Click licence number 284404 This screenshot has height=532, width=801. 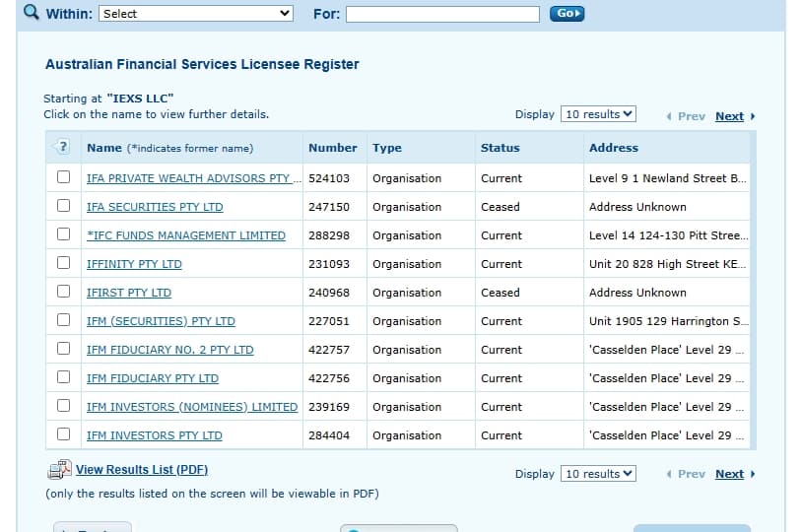tap(329, 435)
